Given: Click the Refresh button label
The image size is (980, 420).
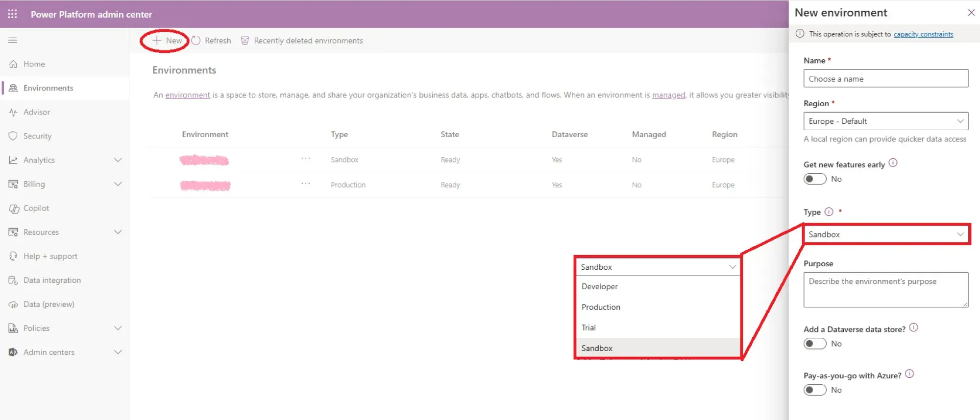Looking at the screenshot, I should coord(218,41).
